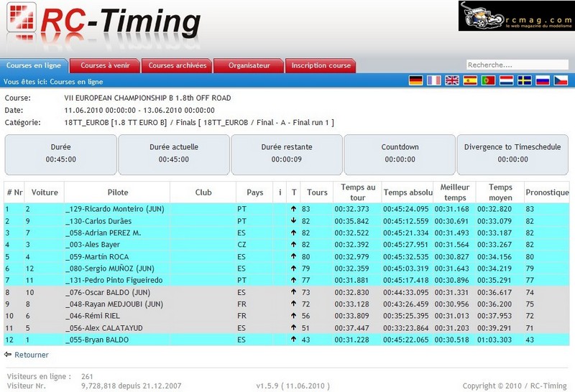The image size is (575, 392).
Task: Open the Courses à venir tab
Action: 105,65
